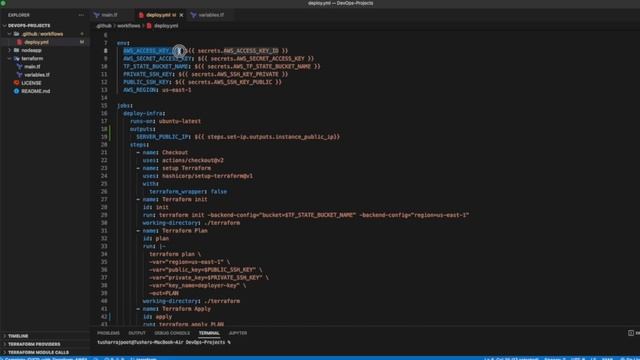Click the 'deploy-infra:' job line
640x360 pixels.
(x=144, y=113)
